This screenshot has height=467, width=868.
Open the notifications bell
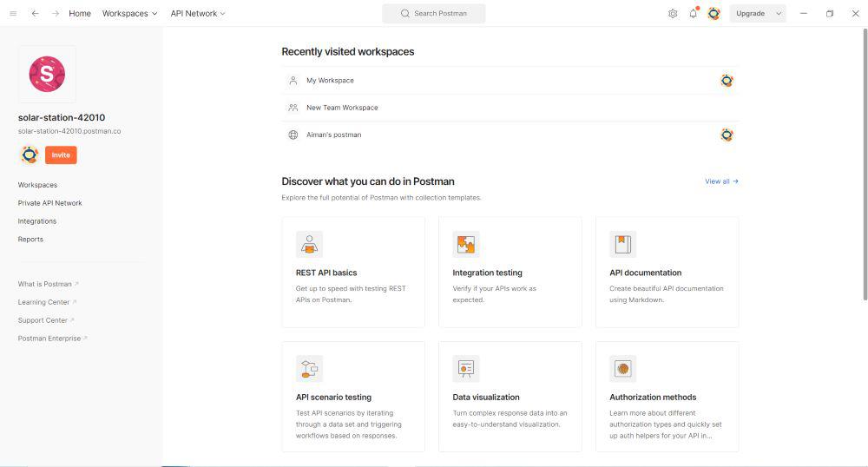(693, 14)
